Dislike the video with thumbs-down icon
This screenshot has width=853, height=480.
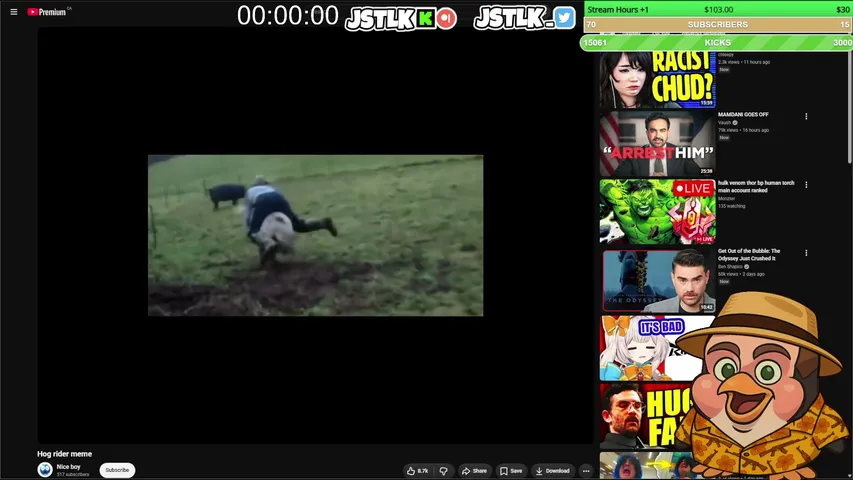[x=443, y=471]
